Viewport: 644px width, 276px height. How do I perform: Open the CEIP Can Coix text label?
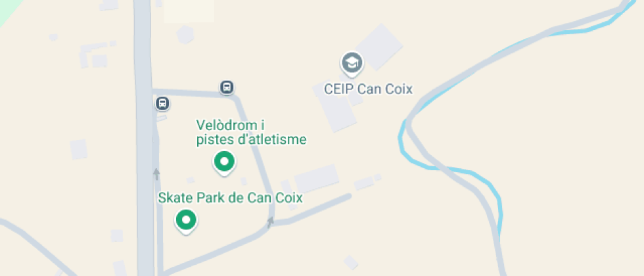click(x=368, y=89)
